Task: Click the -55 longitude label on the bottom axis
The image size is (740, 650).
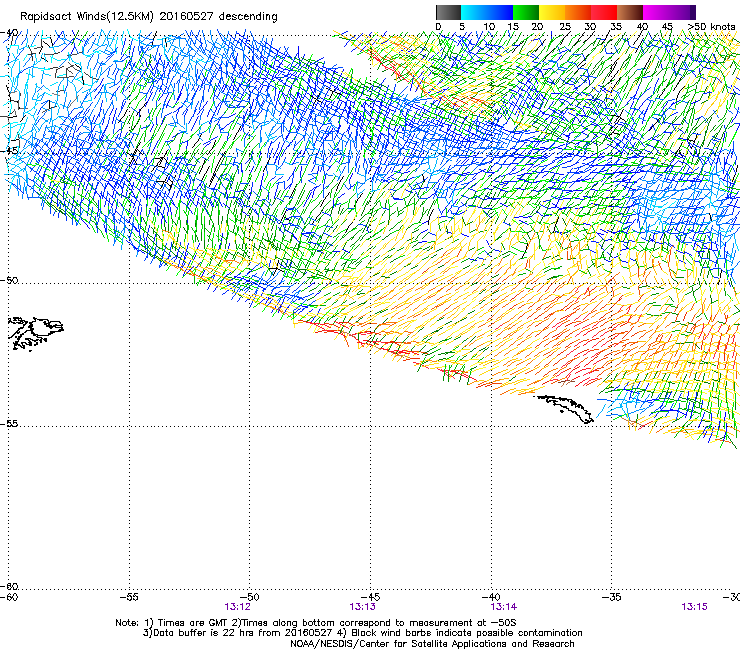Action: pos(129,597)
